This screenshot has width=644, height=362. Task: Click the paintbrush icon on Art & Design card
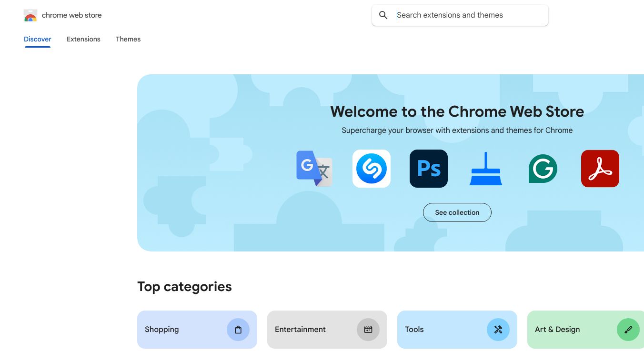click(x=628, y=330)
